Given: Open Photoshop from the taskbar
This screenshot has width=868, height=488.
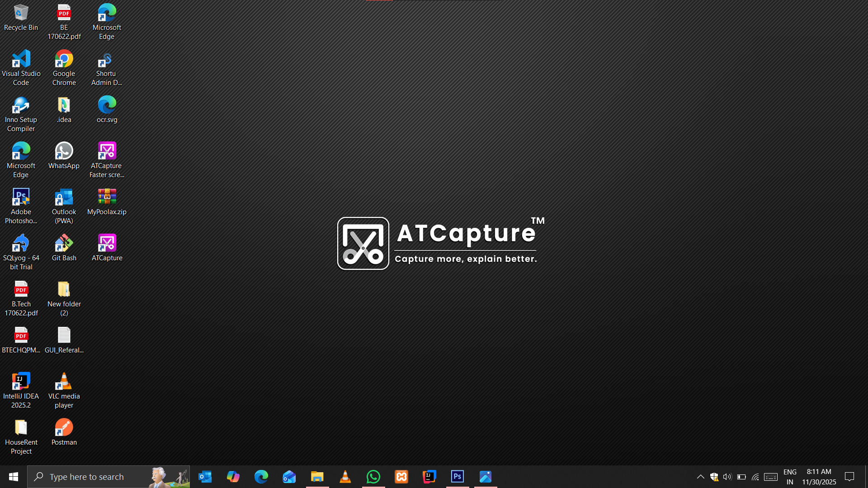Looking at the screenshot, I should (458, 477).
